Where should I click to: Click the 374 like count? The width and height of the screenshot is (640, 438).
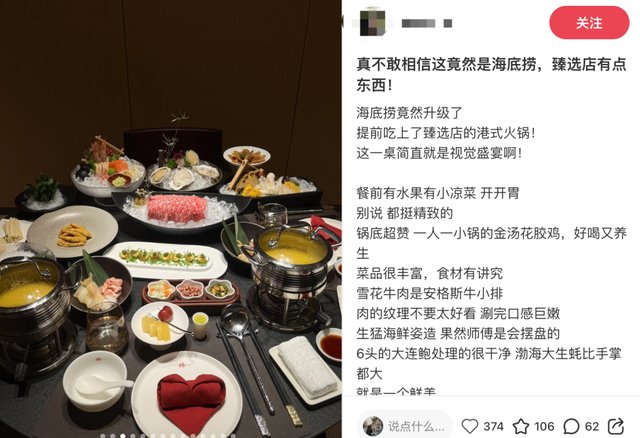[493, 427]
